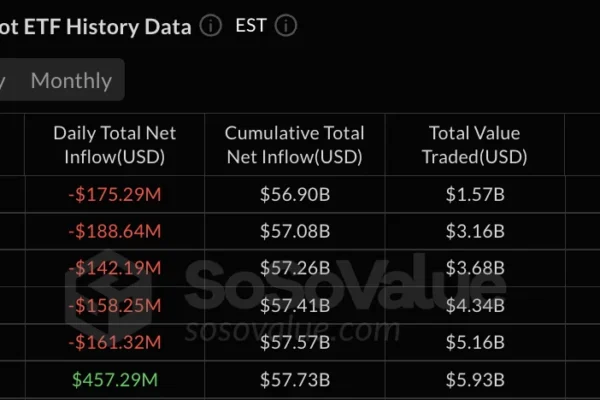Click the info icon beside ETF History Data
The image size is (600, 400).
pyautogui.click(x=210, y=27)
